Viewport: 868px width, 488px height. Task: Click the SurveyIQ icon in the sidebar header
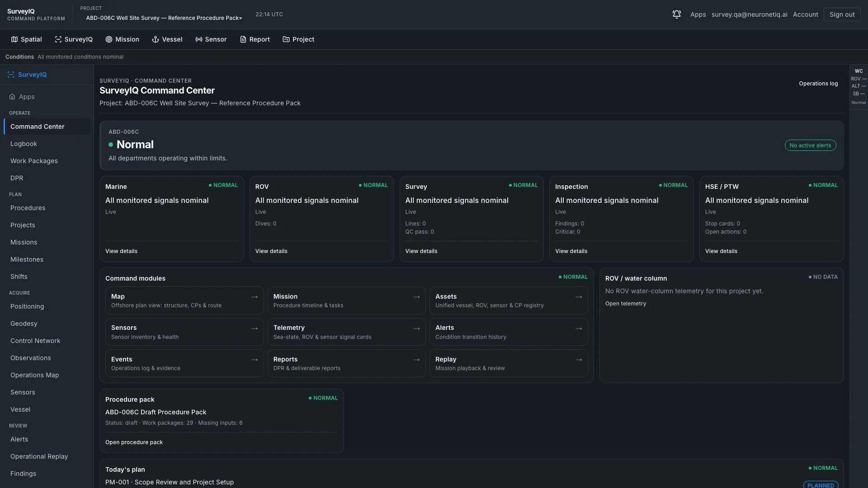(11, 75)
